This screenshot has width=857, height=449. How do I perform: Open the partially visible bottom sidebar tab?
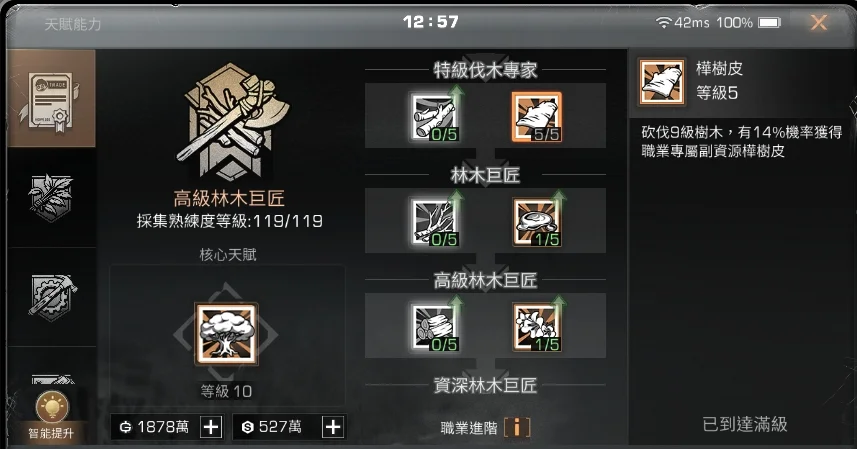(x=51, y=381)
